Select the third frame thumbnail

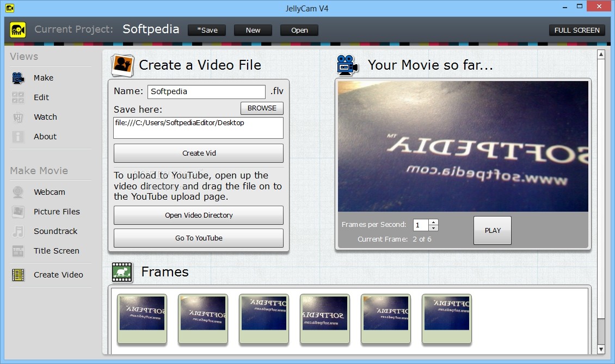(264, 319)
